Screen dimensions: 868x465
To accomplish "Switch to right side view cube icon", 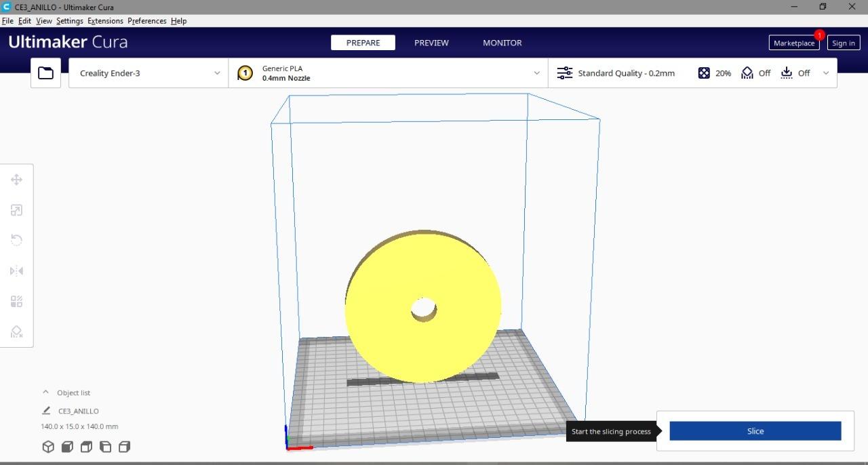I will [x=124, y=447].
